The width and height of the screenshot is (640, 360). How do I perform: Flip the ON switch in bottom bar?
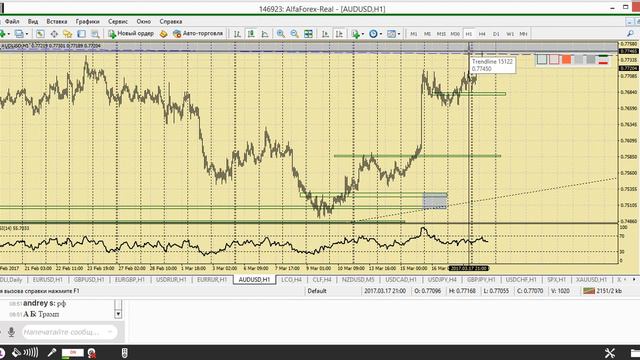(x=73, y=353)
